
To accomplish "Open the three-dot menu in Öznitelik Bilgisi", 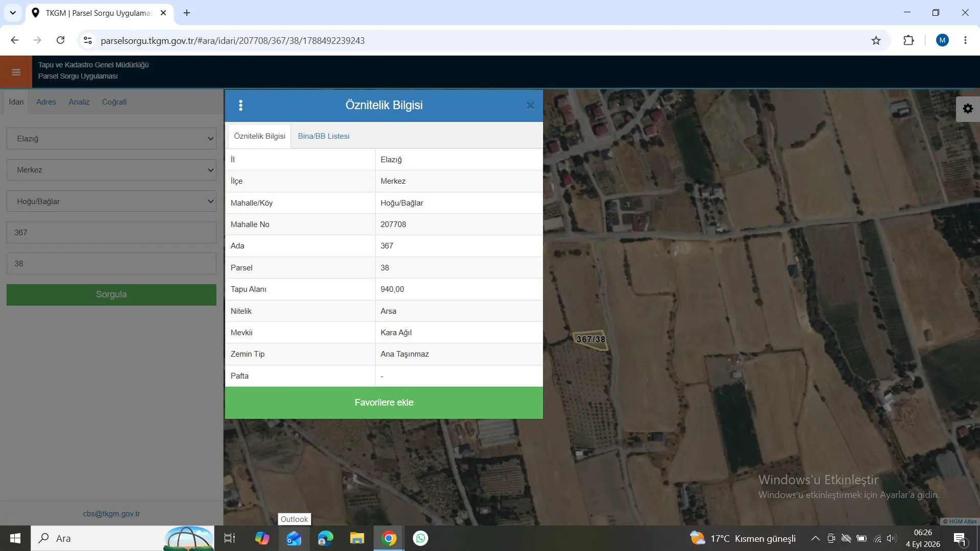I will click(x=241, y=105).
